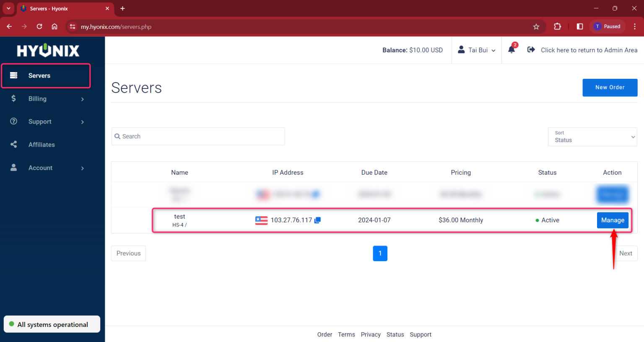Click the notification bell icon
Viewport: 644px width, 342px height.
coord(511,50)
